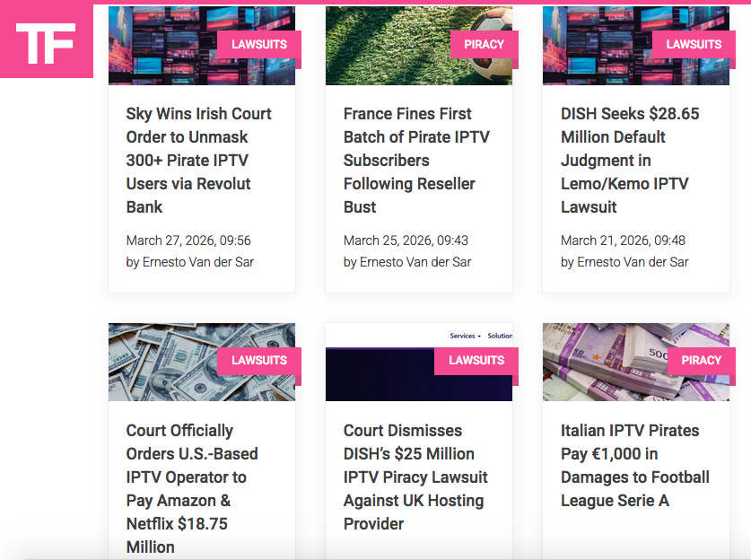Viewport: 751px width, 560px height.
Task: Click LAWSUITS tag on DISH Seeks article
Action: [694, 45]
